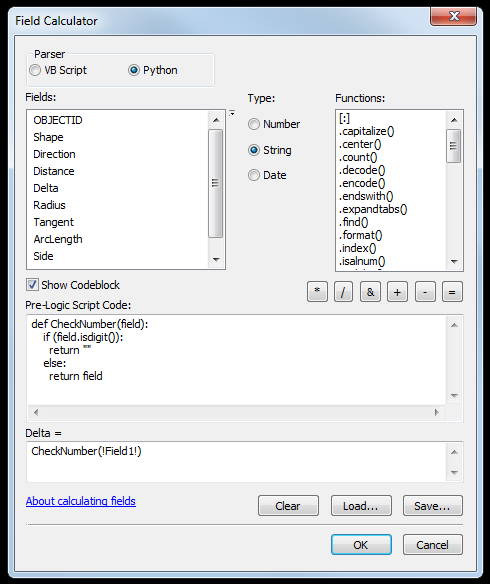Click the plus (+) operator button
490x584 pixels.
pos(397,292)
